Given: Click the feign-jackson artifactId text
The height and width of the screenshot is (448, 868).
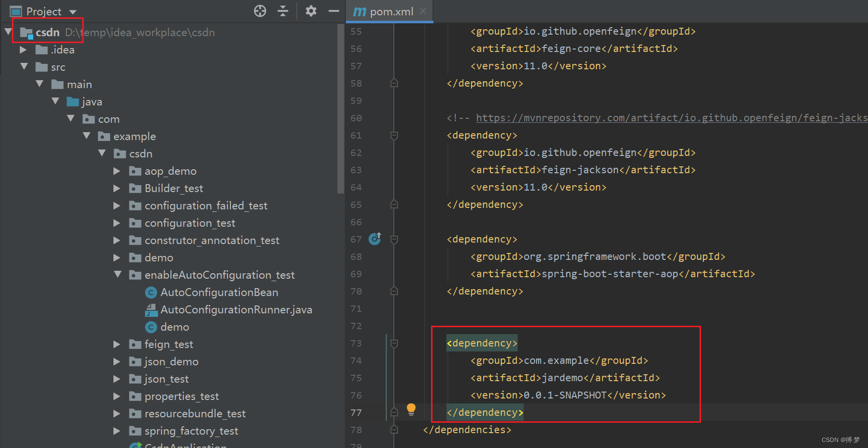Looking at the screenshot, I should pyautogui.click(x=580, y=170).
